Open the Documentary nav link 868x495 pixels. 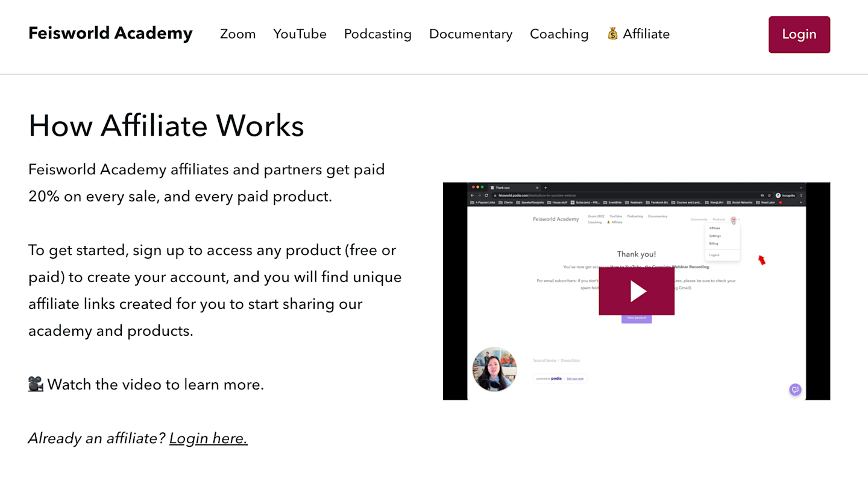[x=470, y=34]
